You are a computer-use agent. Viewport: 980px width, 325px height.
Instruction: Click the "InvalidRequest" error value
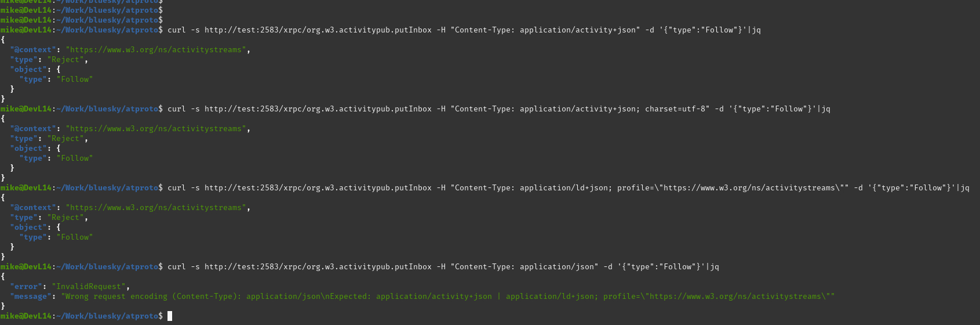[89, 286]
